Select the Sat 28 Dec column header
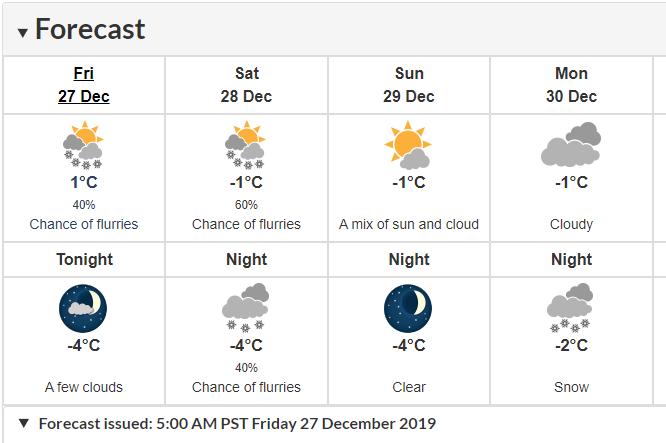This screenshot has width=666, height=443. [x=246, y=85]
